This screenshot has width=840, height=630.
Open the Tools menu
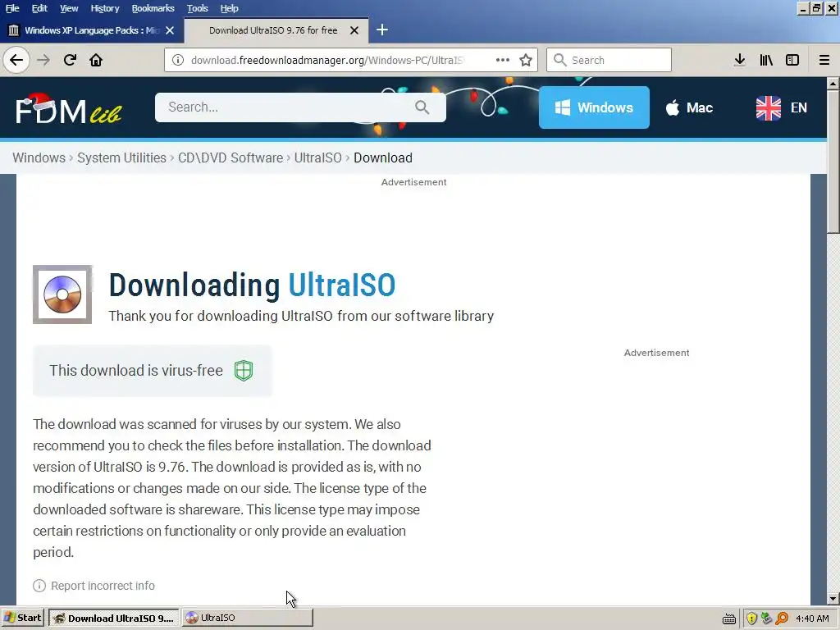(197, 8)
